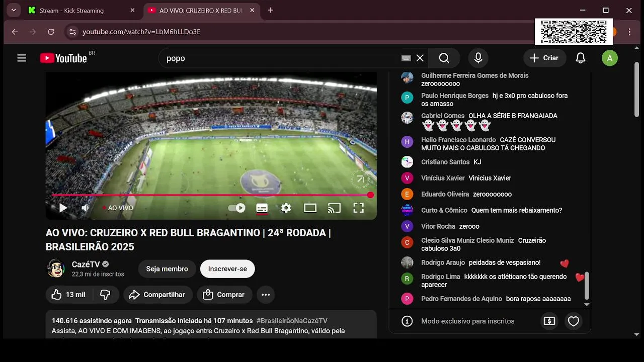Viewport: 644px width, 362px height.
Task: Open the YouTube guide hamburger menu
Action: point(22,58)
